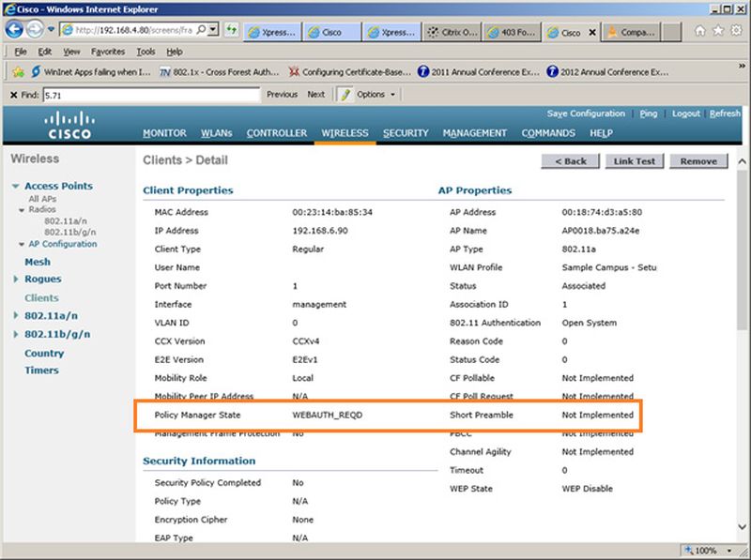Click the Link Test button

635,161
